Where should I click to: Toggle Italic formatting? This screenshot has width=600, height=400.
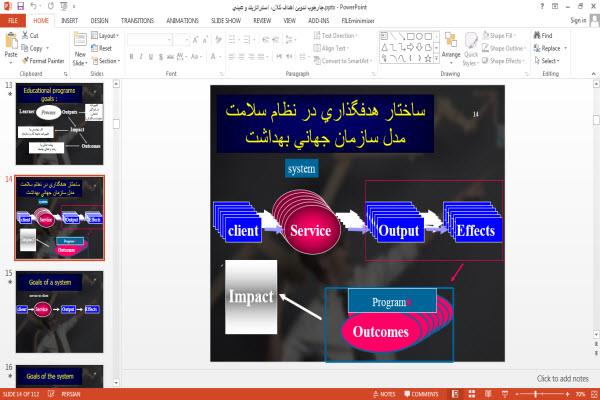(141, 57)
